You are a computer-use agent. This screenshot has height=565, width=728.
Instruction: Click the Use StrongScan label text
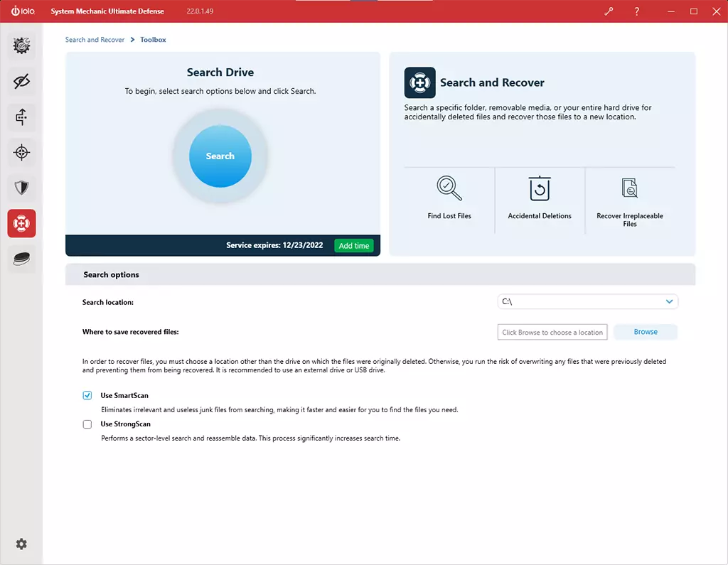click(125, 424)
